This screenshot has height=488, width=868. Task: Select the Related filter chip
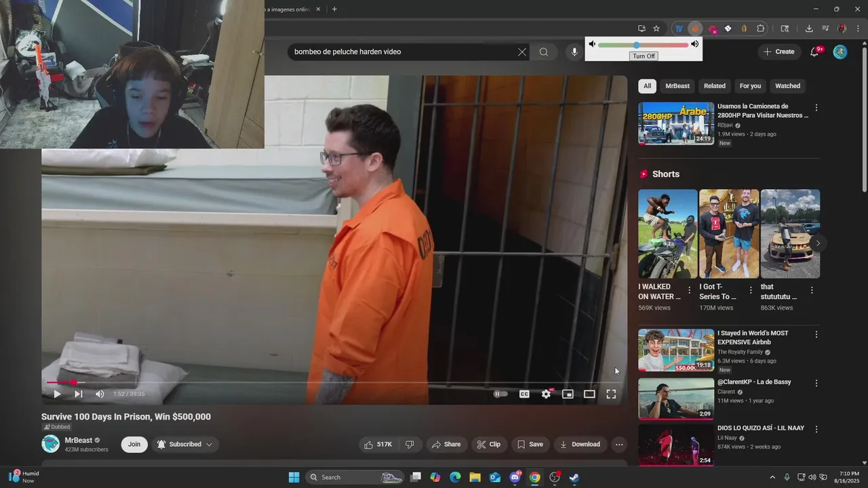tap(715, 86)
